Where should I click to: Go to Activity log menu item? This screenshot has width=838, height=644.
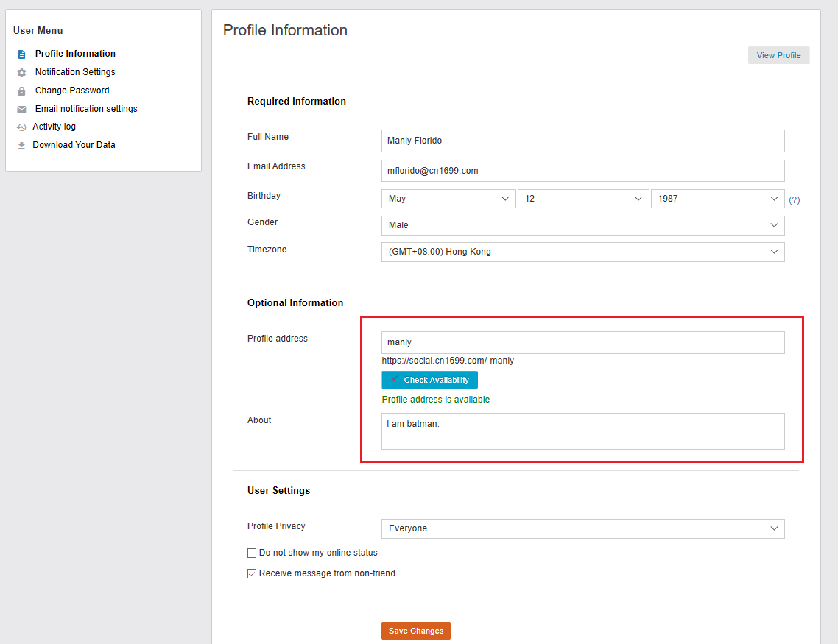pyautogui.click(x=54, y=127)
